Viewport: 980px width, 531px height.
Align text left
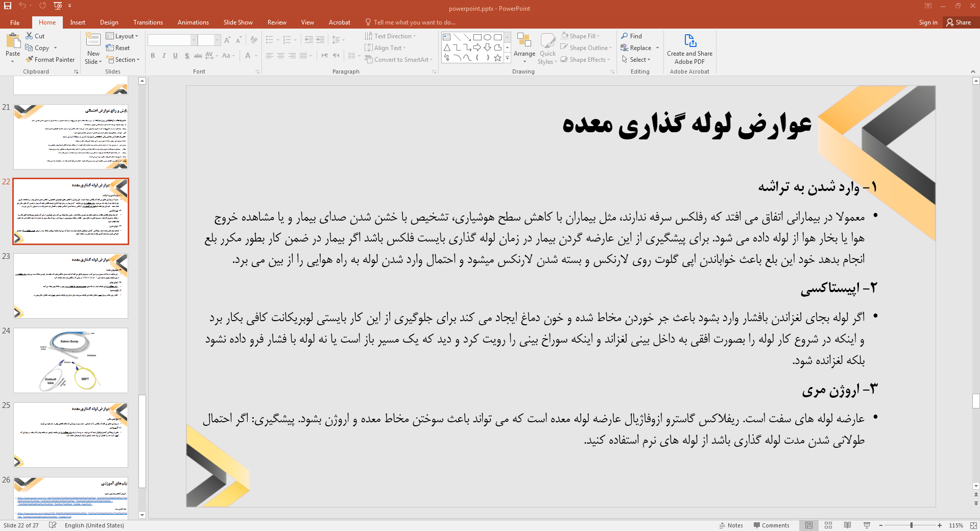point(270,56)
